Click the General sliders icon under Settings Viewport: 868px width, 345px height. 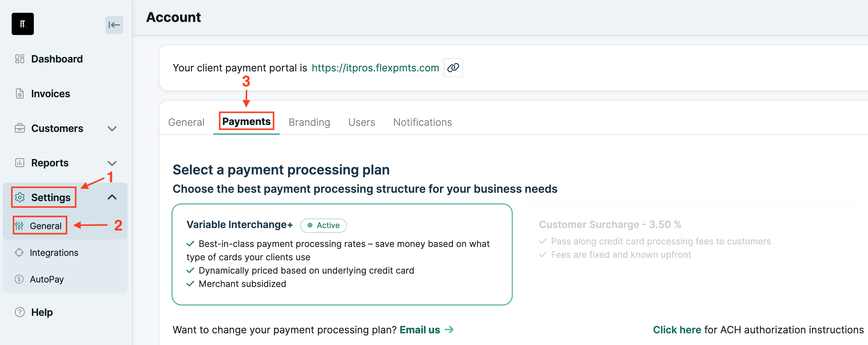coord(20,225)
